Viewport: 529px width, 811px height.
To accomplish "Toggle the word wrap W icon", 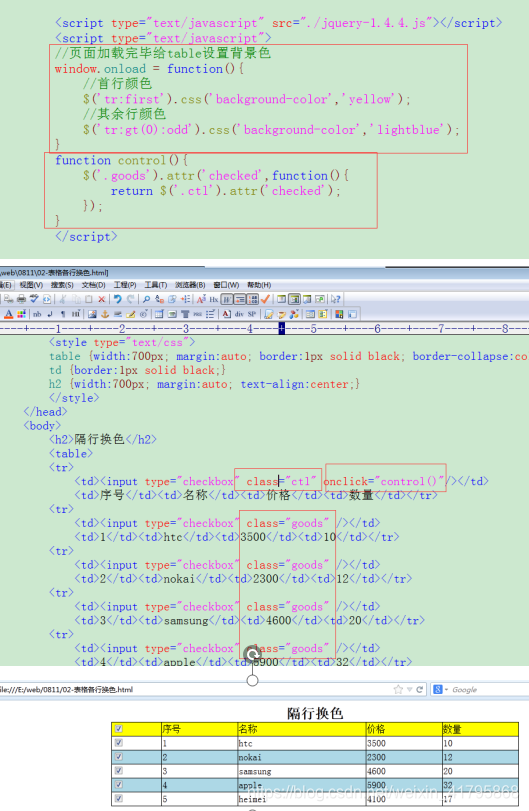I will (227, 299).
